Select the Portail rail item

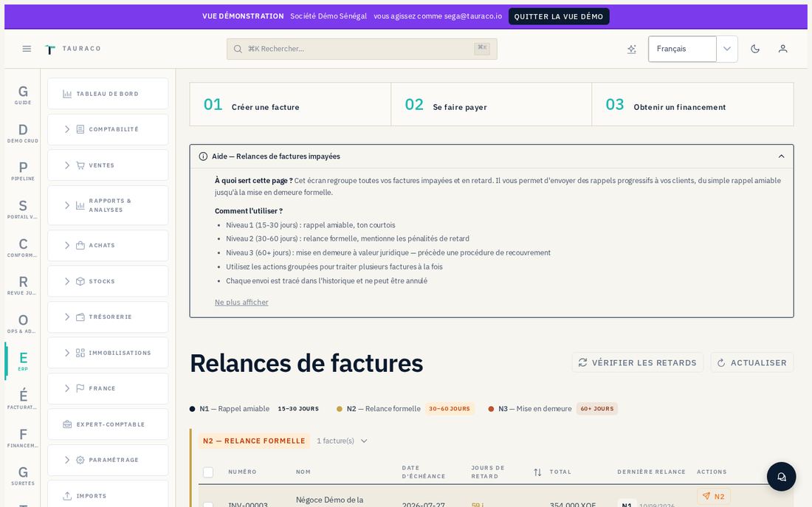coord(23,210)
